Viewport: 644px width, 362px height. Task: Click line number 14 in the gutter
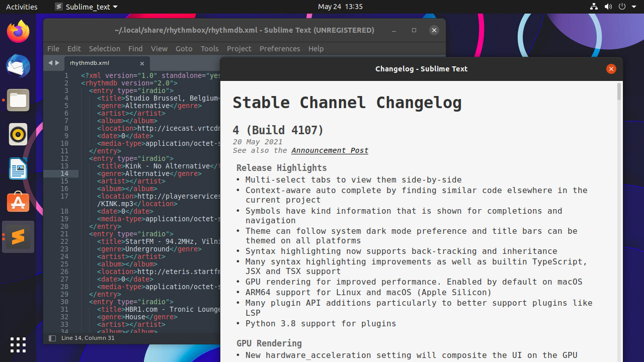(64, 173)
